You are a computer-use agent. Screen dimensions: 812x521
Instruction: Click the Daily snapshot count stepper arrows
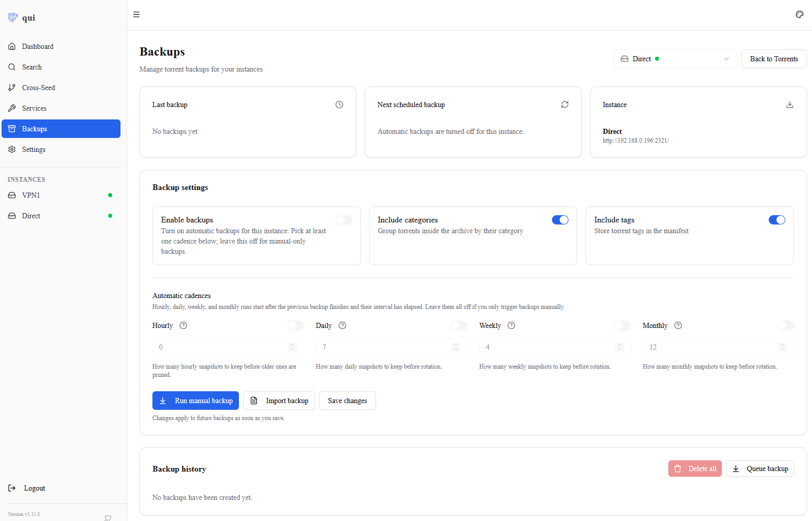click(456, 347)
